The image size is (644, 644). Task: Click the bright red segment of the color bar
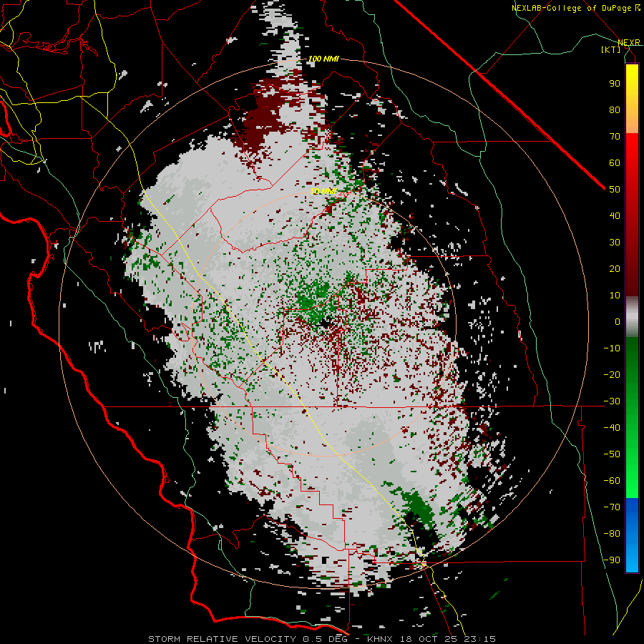[x=632, y=150]
